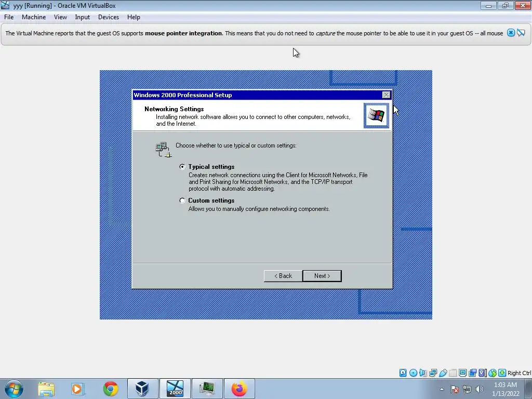
Task: Click the Next button in setup
Action: click(x=322, y=276)
